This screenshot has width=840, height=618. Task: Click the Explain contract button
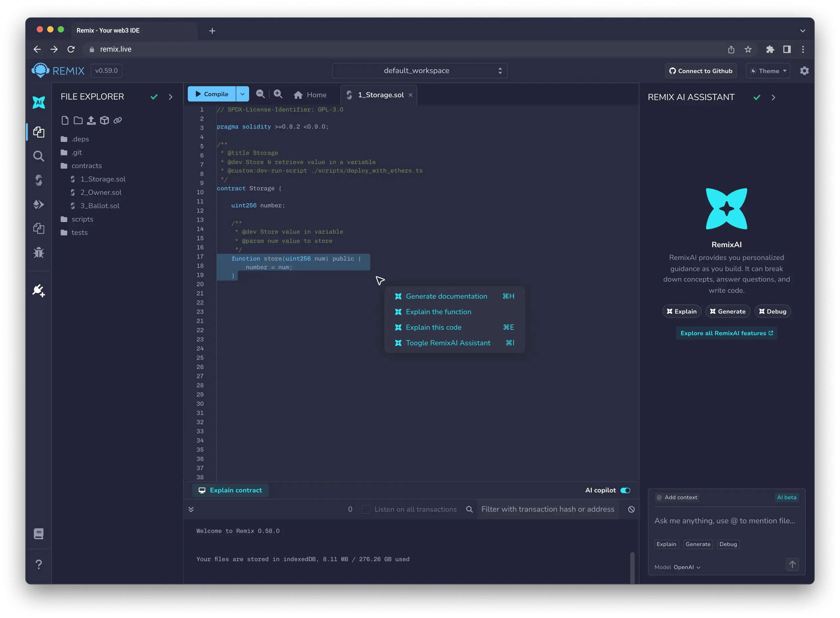coord(230,490)
